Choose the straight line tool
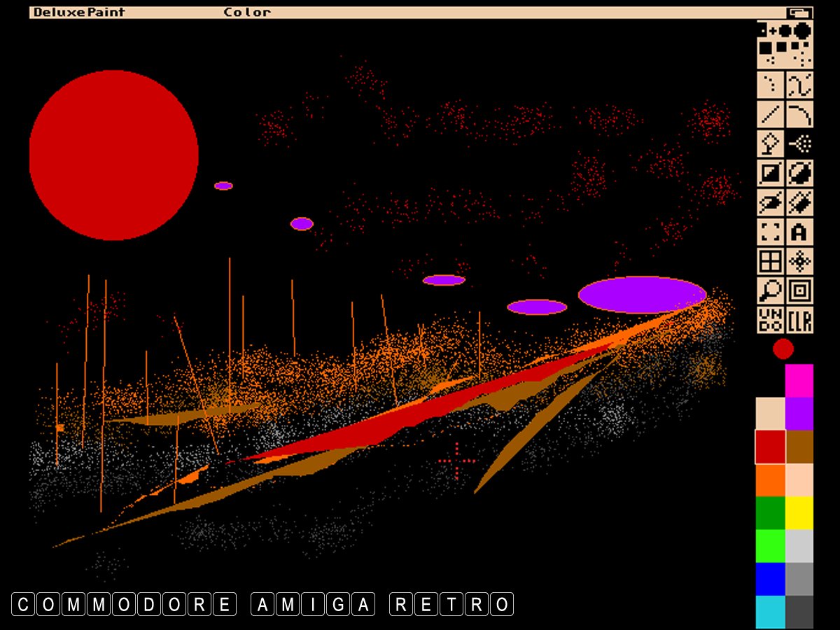This screenshot has height=630, width=840. [x=771, y=115]
